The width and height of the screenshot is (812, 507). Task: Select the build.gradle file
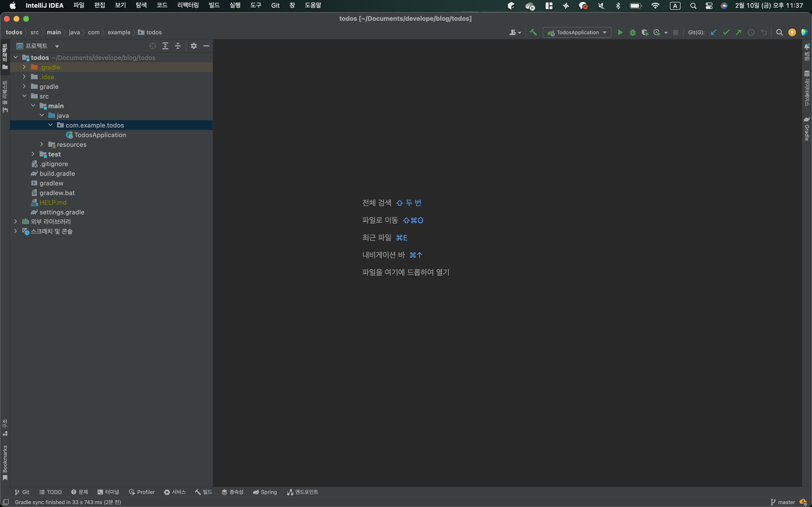[57, 173]
